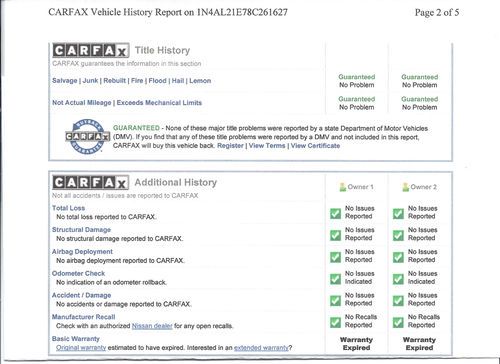Screen dimensions: 500x364
Task: Open the Fire link
Action: [x=137, y=81]
